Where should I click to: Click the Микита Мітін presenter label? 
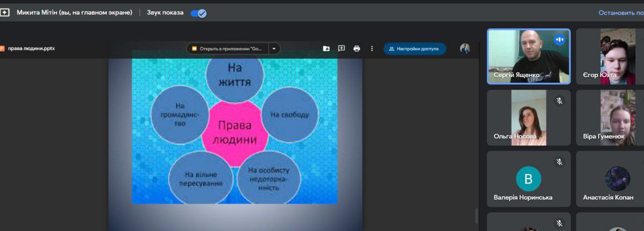click(74, 13)
